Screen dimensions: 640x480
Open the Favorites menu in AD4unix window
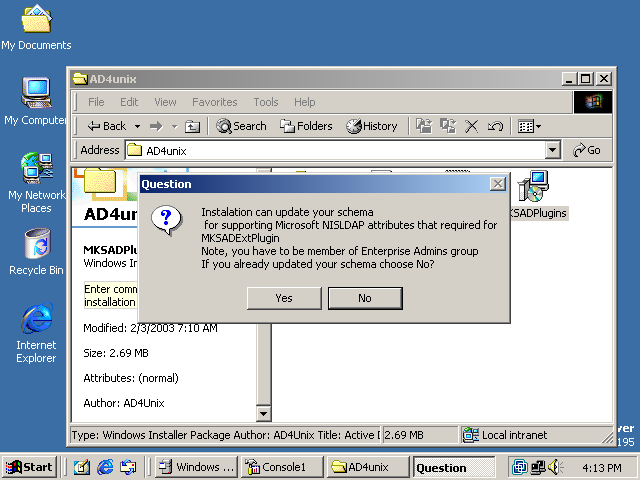pyautogui.click(x=215, y=102)
